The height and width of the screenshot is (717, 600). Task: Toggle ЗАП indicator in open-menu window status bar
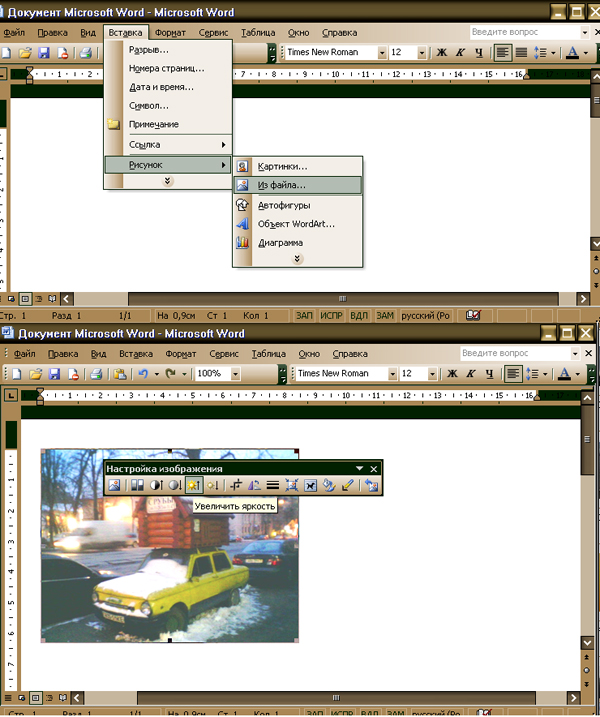pyautogui.click(x=304, y=316)
